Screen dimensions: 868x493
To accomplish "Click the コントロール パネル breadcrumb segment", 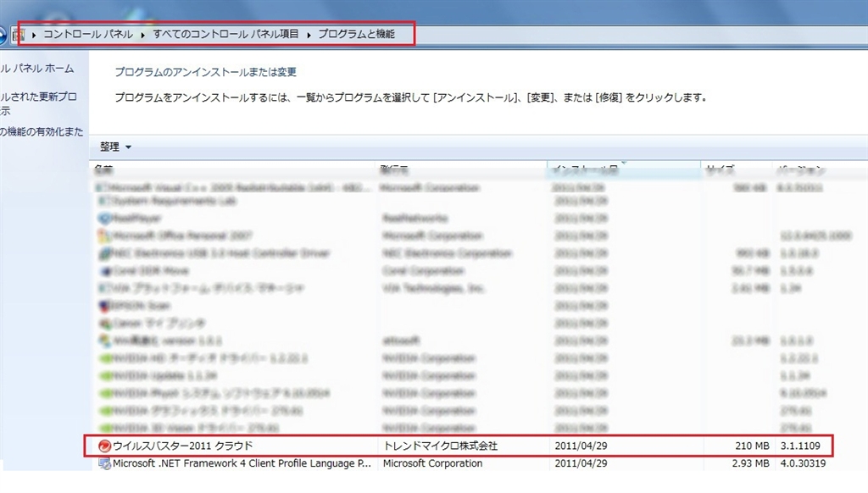I will point(88,34).
